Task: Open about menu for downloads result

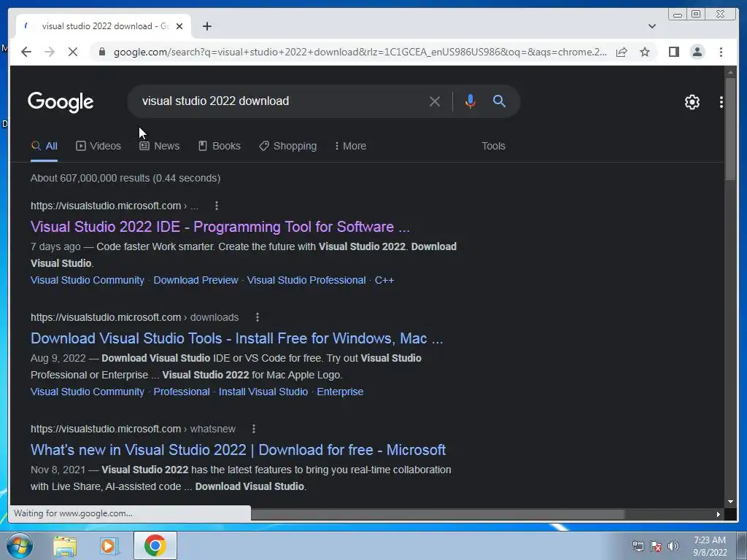Action: [258, 317]
